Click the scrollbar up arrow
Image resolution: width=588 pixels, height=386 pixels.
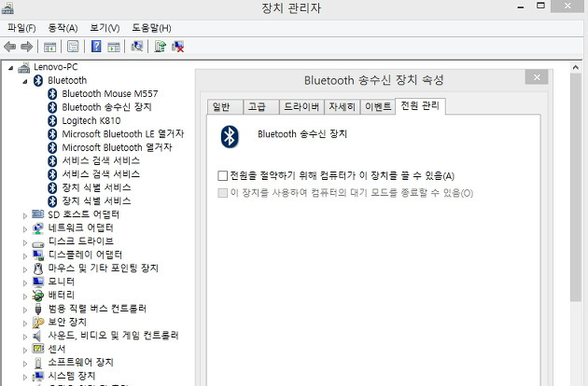[576, 67]
